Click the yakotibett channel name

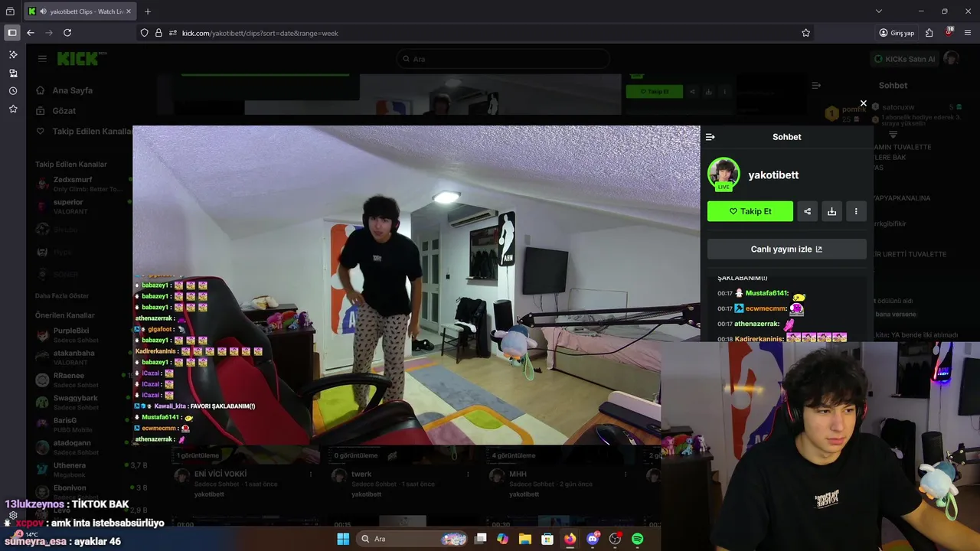point(773,174)
